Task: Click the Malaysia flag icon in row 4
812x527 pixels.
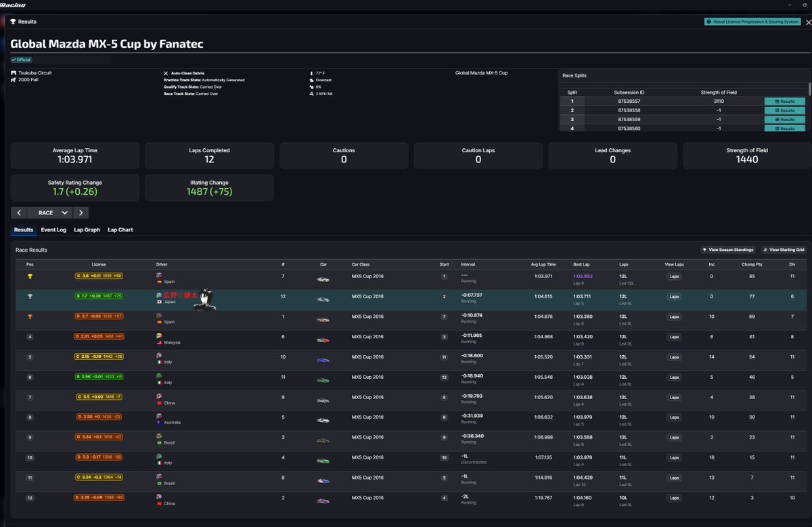Action: pos(159,342)
